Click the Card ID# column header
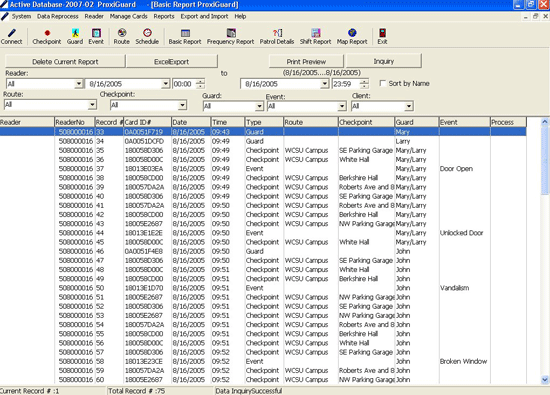 pos(147,122)
